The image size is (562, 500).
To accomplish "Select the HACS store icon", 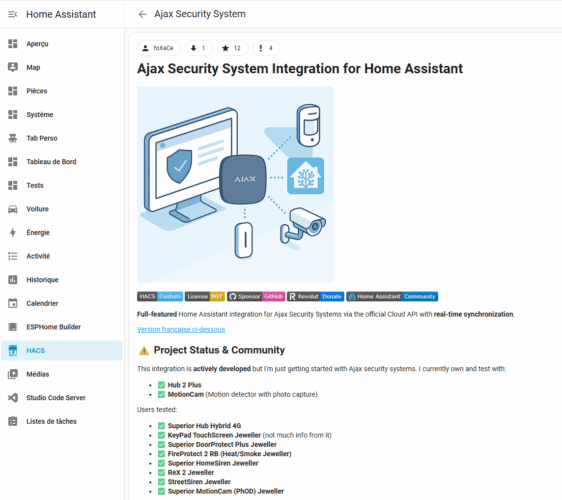I will pos(13,351).
